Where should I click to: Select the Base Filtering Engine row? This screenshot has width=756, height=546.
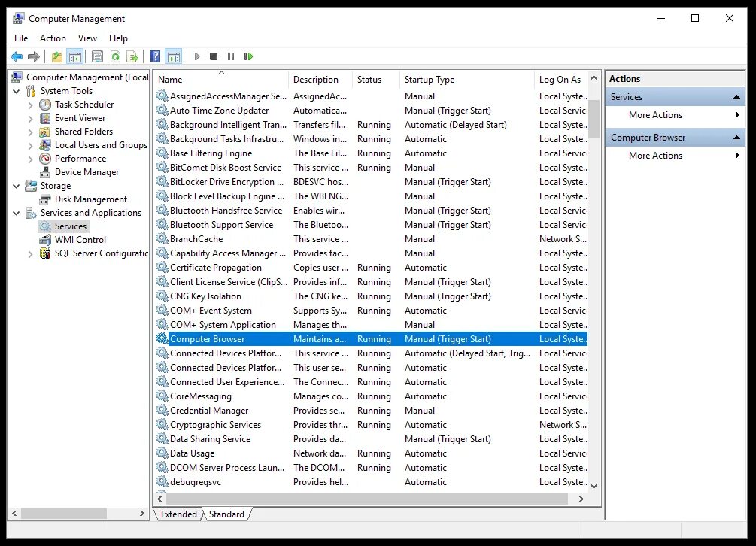(372, 153)
